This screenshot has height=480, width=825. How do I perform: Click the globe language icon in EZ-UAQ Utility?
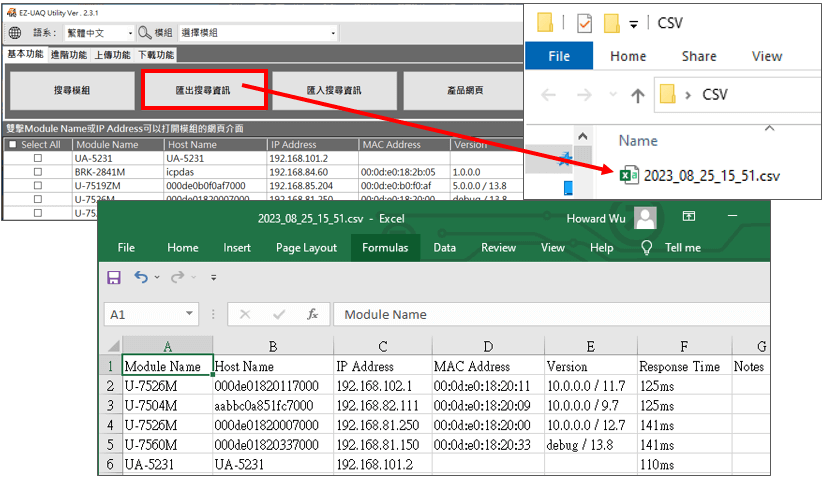pyautogui.click(x=15, y=33)
